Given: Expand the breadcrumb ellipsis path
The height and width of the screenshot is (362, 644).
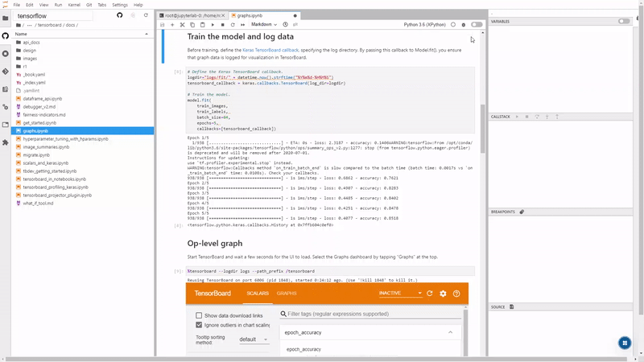Looking at the screenshot, I should (30, 25).
